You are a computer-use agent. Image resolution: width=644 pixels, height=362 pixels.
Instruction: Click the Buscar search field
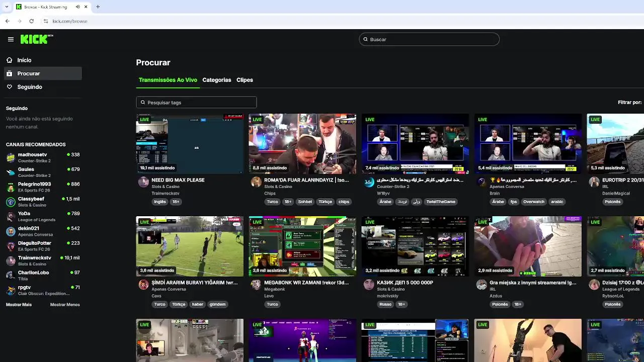pos(429,39)
